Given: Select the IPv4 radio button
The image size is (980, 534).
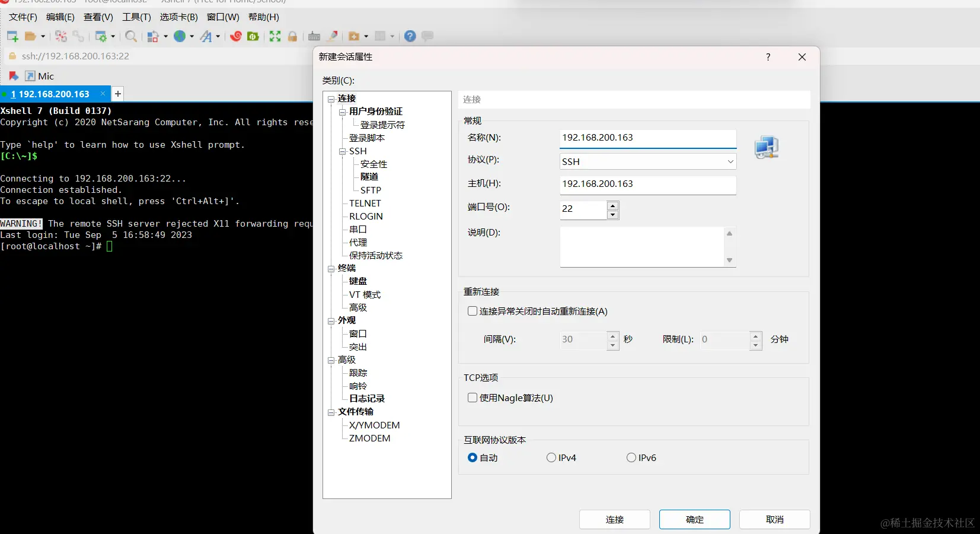Looking at the screenshot, I should [x=551, y=458].
